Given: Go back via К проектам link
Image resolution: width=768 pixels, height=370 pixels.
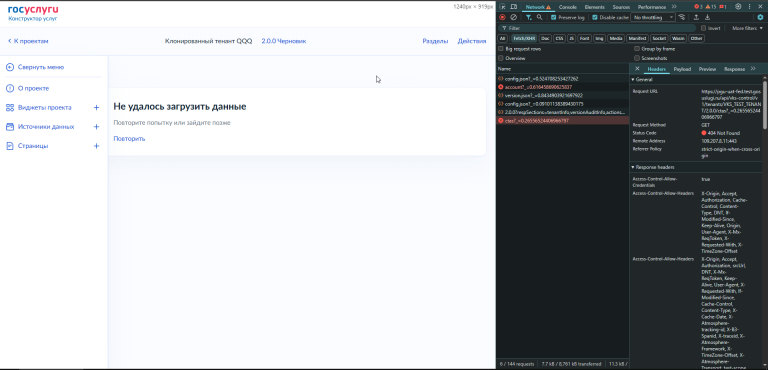Looking at the screenshot, I should coord(28,41).
